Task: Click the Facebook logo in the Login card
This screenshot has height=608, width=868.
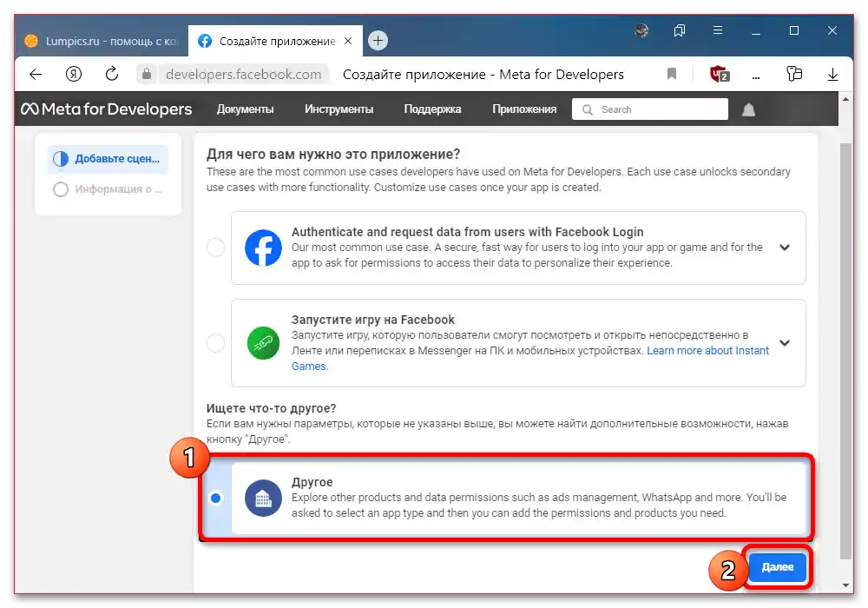Action: coord(264,248)
